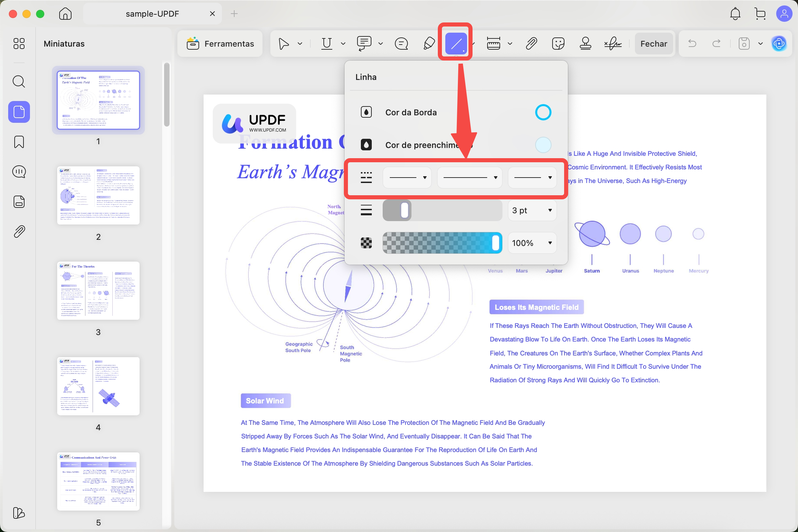The image size is (798, 532).
Task: Expand the line start style dropdown
Action: [x=407, y=178]
